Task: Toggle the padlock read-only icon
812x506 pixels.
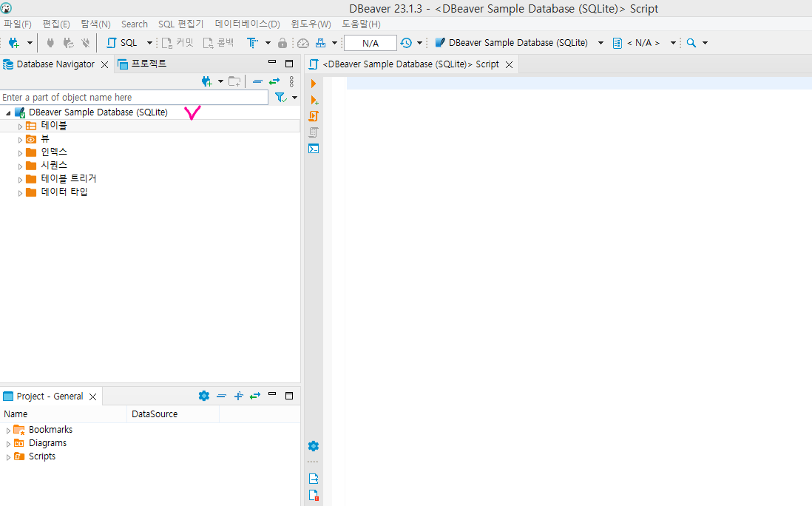Action: pos(282,43)
